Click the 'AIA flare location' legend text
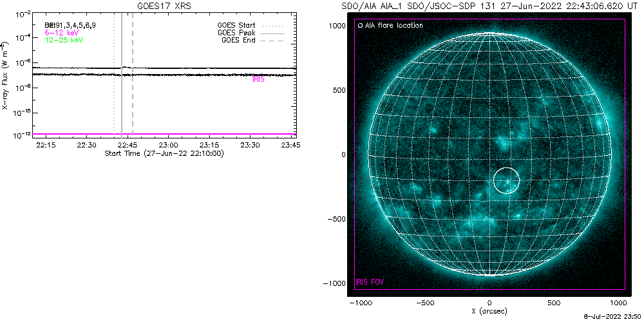644x322 pixels. click(x=394, y=26)
